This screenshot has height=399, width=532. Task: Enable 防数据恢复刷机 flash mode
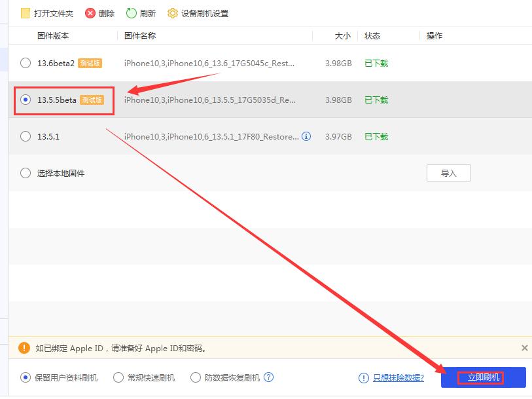[196, 377]
